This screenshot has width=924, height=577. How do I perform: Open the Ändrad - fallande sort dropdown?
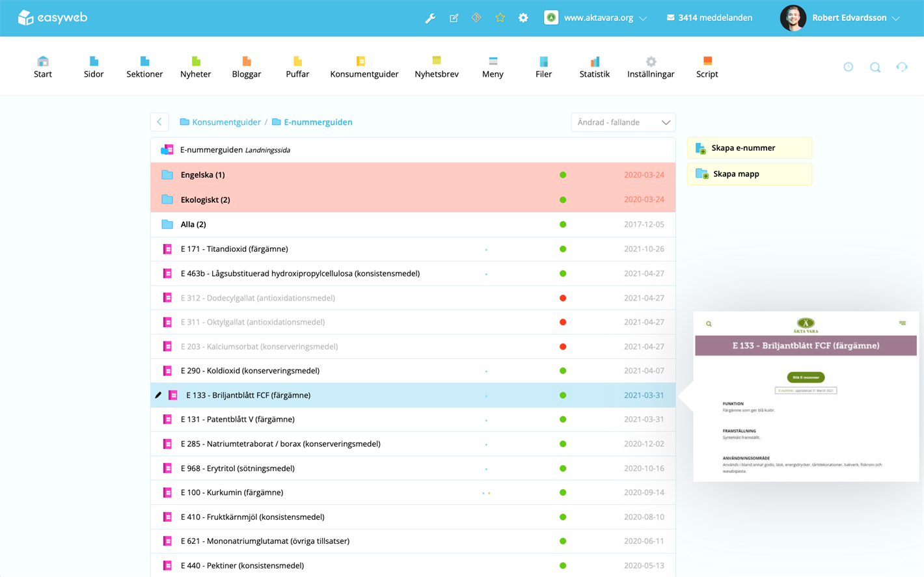[623, 122]
